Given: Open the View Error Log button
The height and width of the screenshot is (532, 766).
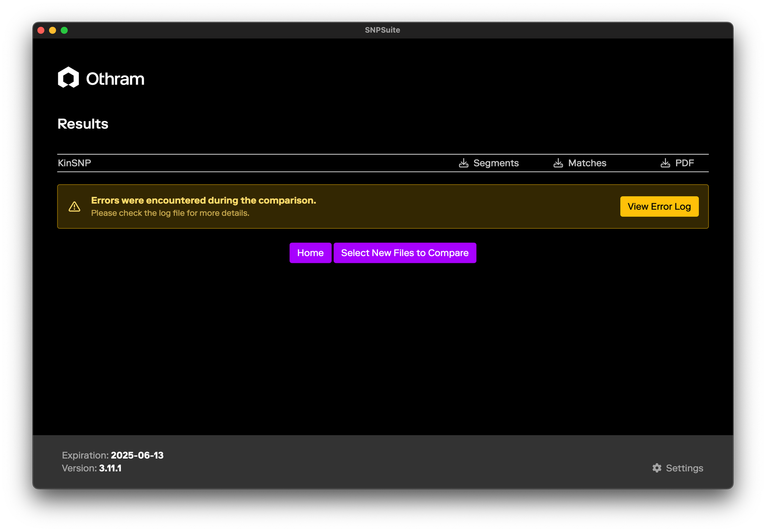Looking at the screenshot, I should pyautogui.click(x=659, y=207).
